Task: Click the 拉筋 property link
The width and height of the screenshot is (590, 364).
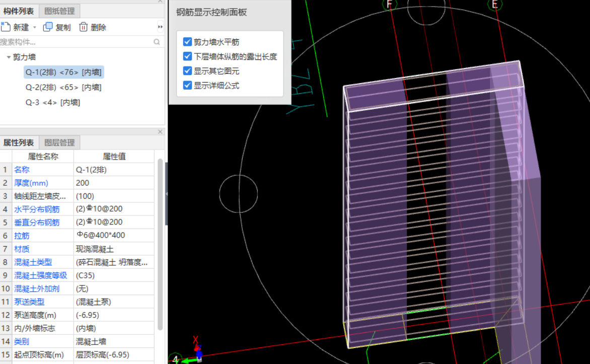Action: [x=22, y=236]
